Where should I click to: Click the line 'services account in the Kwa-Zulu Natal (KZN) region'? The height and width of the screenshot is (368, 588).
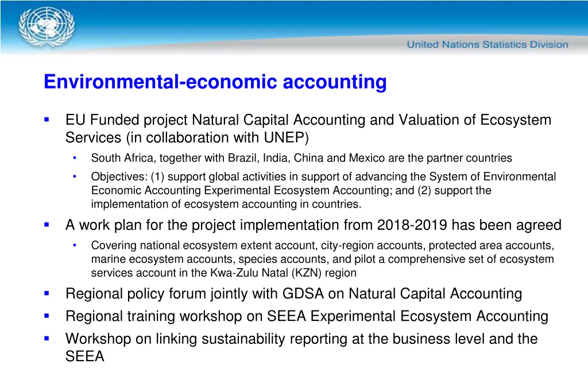[x=223, y=273]
